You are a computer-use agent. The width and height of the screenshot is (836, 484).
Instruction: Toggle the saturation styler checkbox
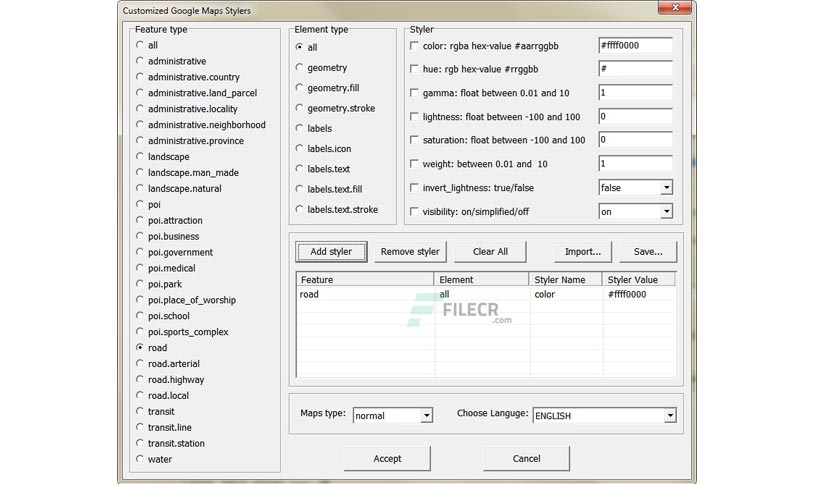click(x=414, y=140)
